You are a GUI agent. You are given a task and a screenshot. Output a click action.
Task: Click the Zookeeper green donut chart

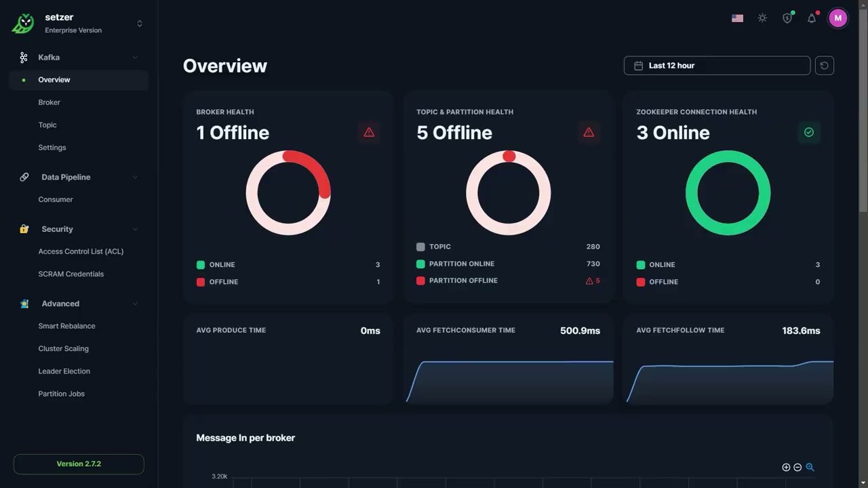pyautogui.click(x=728, y=192)
